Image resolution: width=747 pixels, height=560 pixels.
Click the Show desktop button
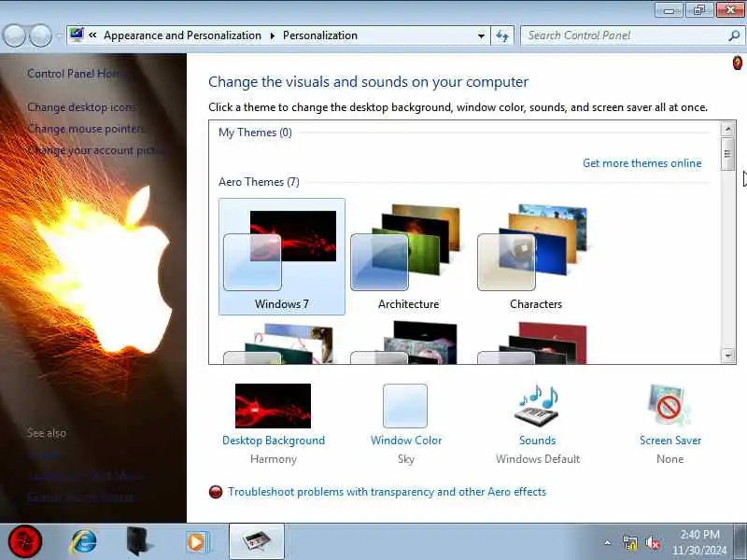(x=740, y=542)
